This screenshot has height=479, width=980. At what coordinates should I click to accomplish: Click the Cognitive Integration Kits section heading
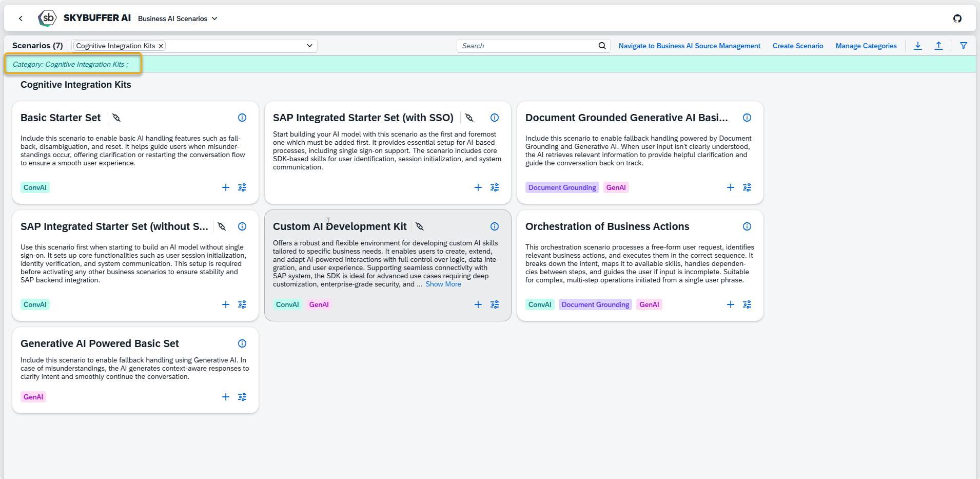coord(76,85)
